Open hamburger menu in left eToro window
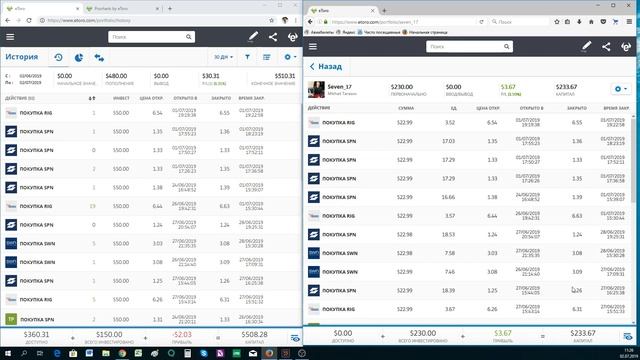640x360 pixels. [10, 37]
